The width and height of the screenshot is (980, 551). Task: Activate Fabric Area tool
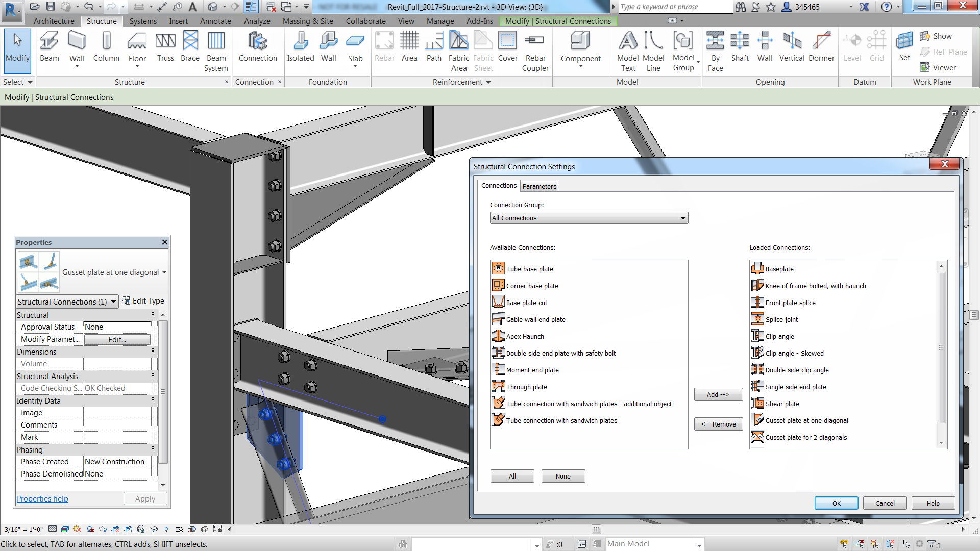click(x=459, y=51)
